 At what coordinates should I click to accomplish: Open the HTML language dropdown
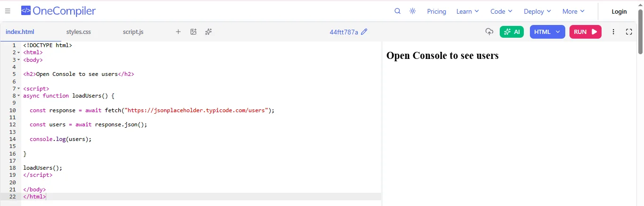pos(547,32)
